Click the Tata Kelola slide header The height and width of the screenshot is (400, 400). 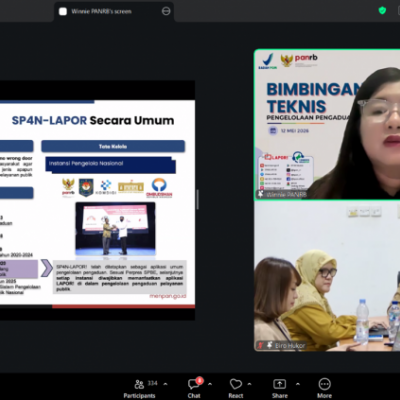(113, 146)
